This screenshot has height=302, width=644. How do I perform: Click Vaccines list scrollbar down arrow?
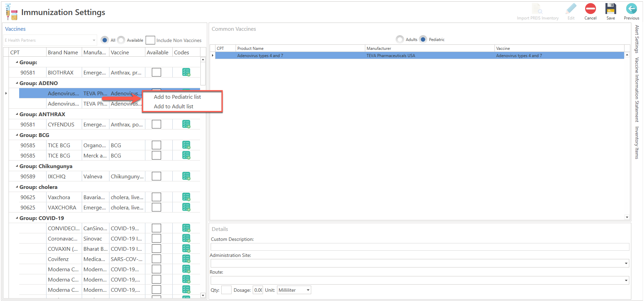[x=203, y=296]
